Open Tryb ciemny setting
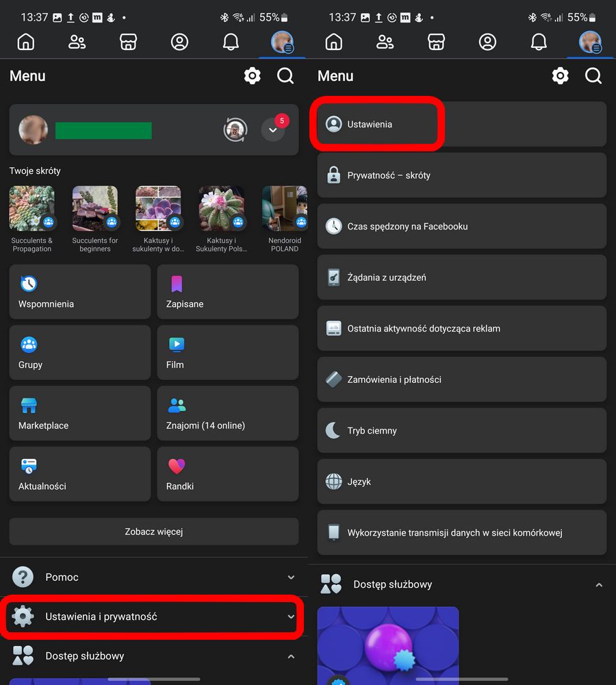The image size is (616, 685). tap(462, 430)
